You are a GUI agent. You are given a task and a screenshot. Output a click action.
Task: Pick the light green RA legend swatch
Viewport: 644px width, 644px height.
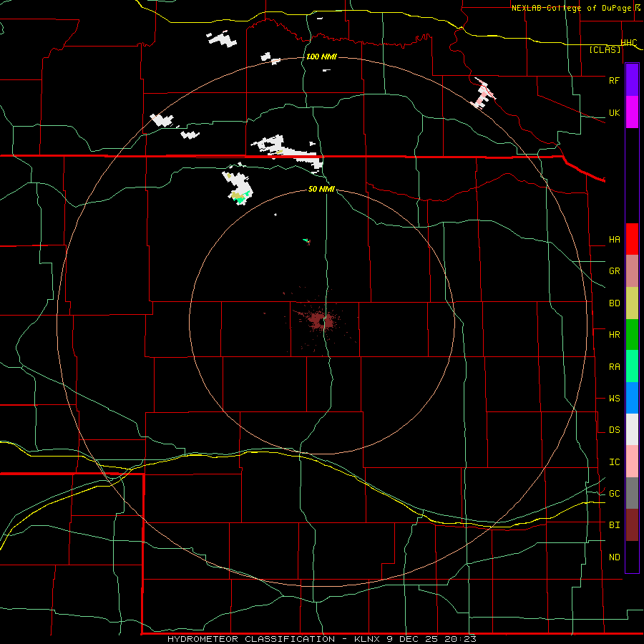(x=632, y=366)
